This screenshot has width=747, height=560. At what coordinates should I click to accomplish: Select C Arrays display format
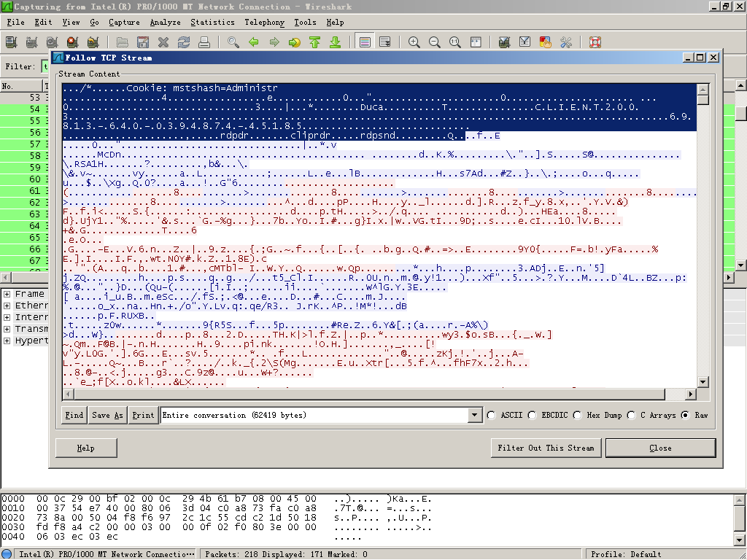tap(631, 415)
